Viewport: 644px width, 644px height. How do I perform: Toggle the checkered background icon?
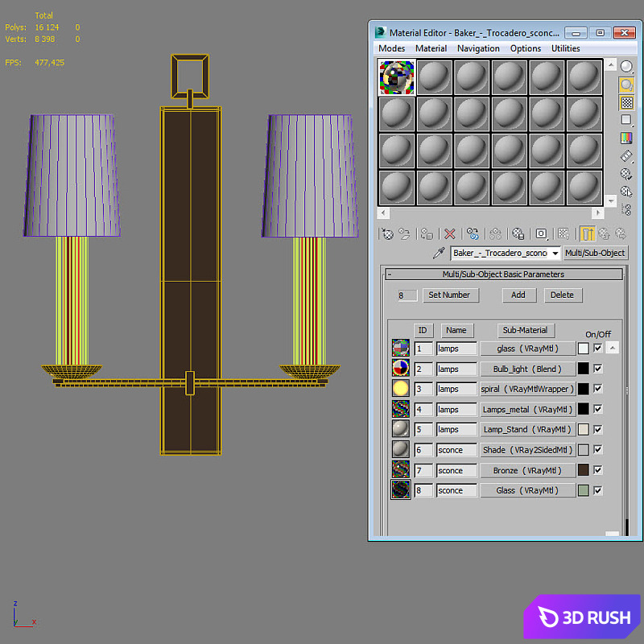(626, 103)
